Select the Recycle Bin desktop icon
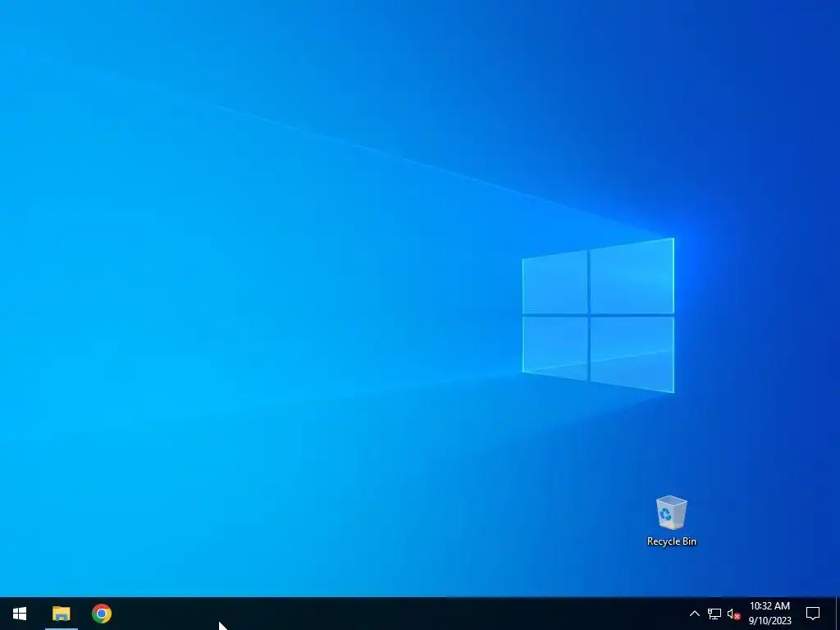The width and height of the screenshot is (840, 630). point(671,521)
